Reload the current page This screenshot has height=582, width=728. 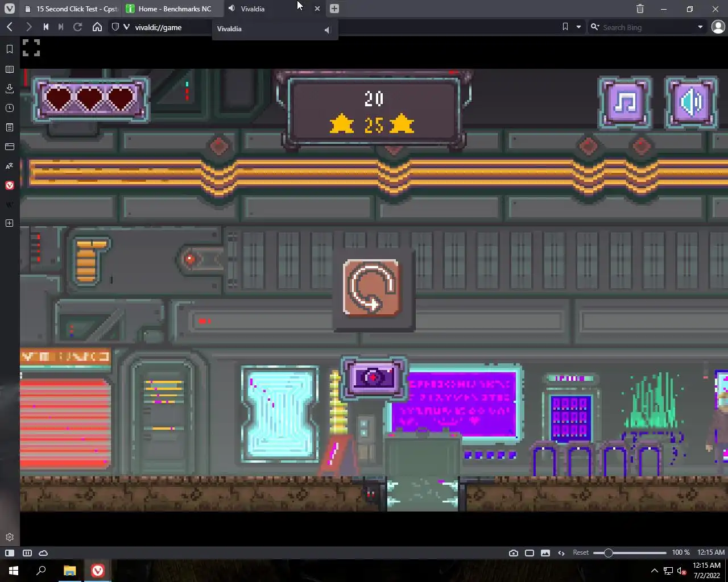pos(78,27)
